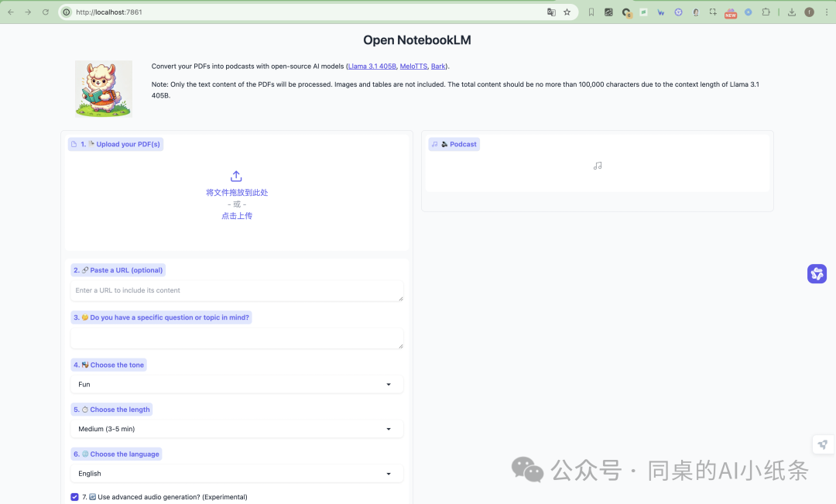Click the Podcast panel label
This screenshot has height=504, width=836.
[x=454, y=144]
